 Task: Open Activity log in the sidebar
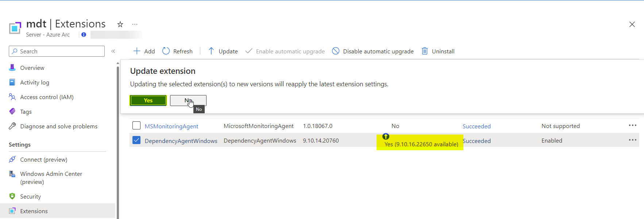[35, 83]
